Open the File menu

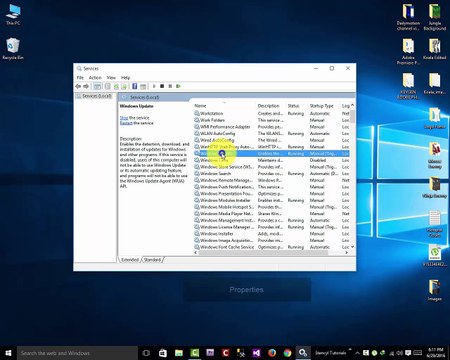coord(80,78)
